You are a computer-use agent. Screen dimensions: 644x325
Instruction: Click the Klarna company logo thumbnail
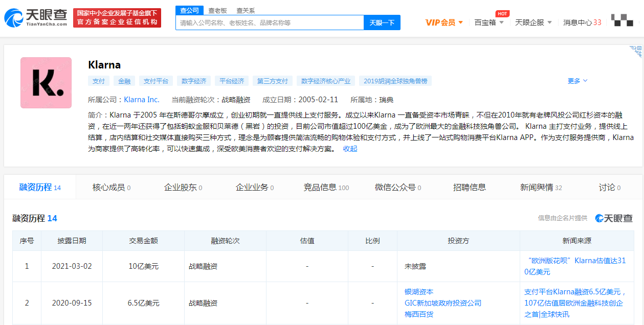coord(46,83)
